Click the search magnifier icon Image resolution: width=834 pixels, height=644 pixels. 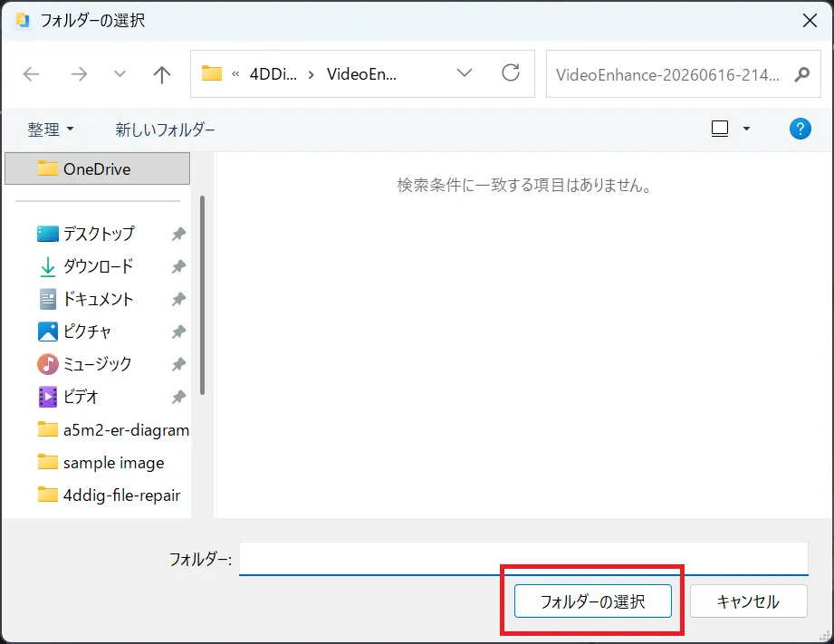pyautogui.click(x=802, y=74)
